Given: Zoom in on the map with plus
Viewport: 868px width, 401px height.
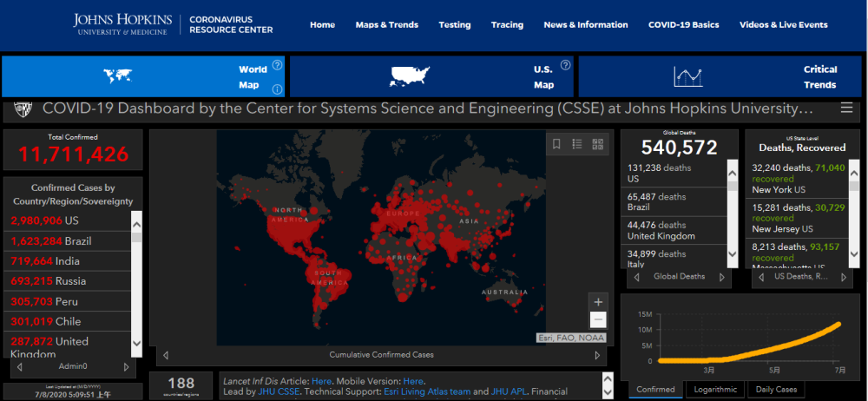Looking at the screenshot, I should click(598, 302).
